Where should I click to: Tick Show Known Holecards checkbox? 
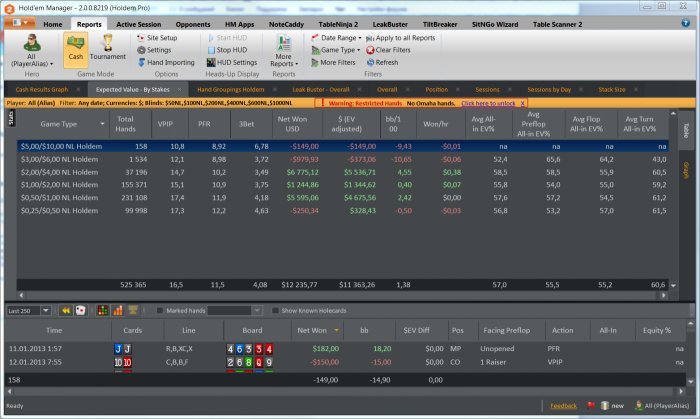[x=275, y=311]
